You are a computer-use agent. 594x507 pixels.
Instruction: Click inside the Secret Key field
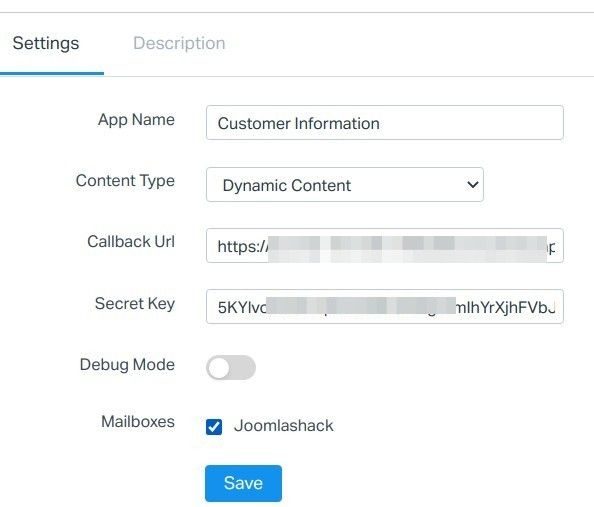pyautogui.click(x=385, y=307)
